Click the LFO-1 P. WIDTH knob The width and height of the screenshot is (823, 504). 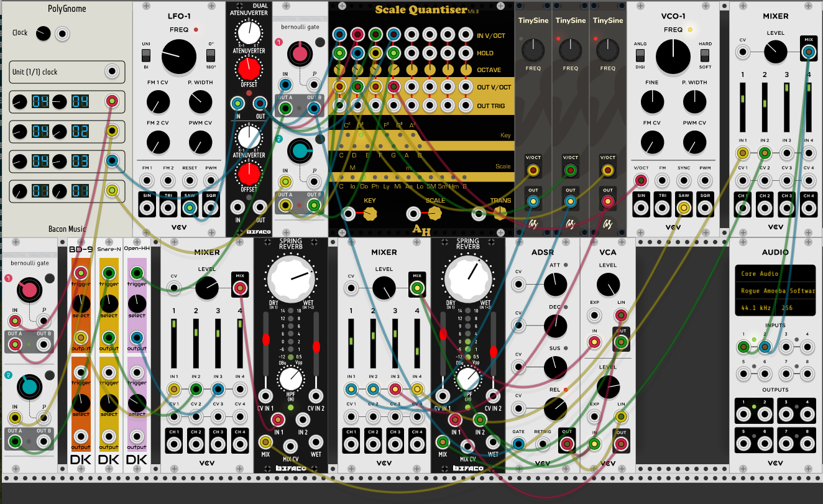click(x=200, y=101)
